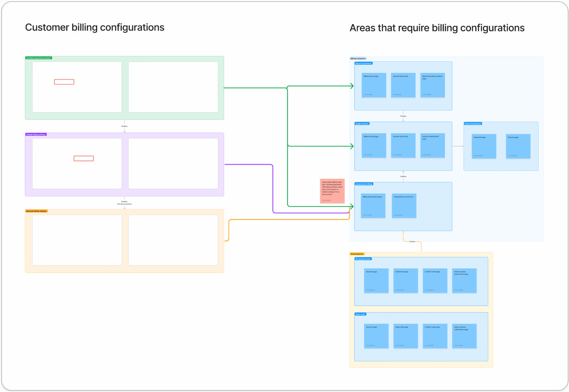Select the "Areas that require billing configurations" heading
Screen dimensions: 569x392
pyautogui.click(x=437, y=28)
